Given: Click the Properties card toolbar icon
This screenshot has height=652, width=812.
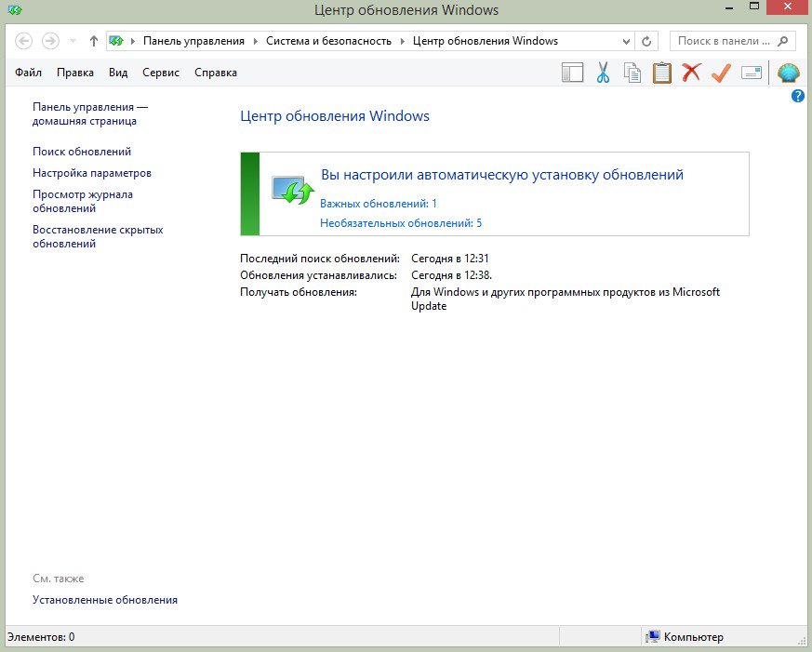Looking at the screenshot, I should (751, 73).
